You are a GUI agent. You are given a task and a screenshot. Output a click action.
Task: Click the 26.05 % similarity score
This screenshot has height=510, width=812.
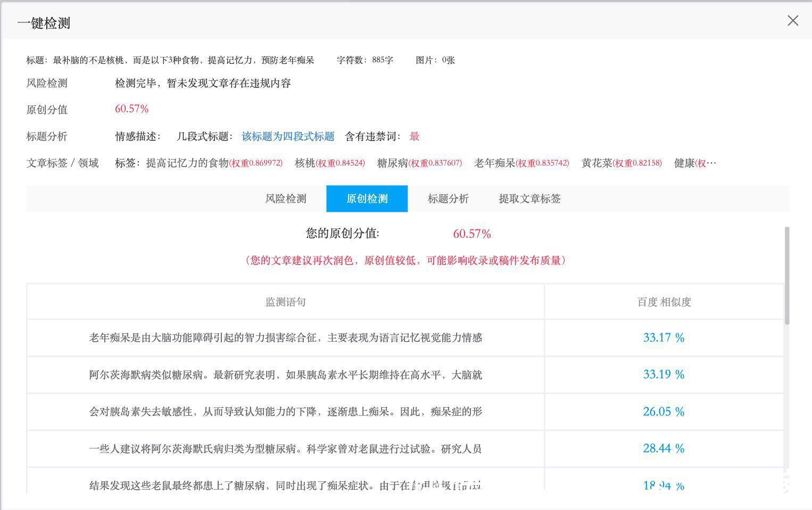point(663,412)
